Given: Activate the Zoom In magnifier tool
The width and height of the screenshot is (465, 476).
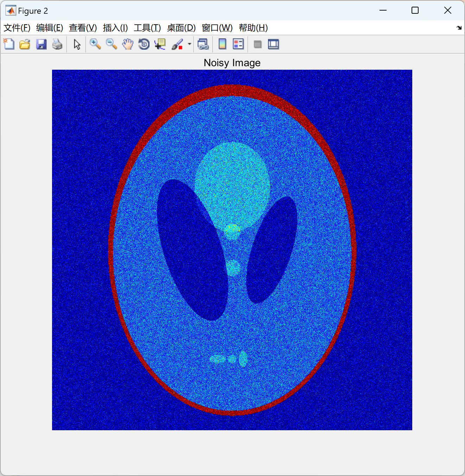Looking at the screenshot, I should 95,44.
